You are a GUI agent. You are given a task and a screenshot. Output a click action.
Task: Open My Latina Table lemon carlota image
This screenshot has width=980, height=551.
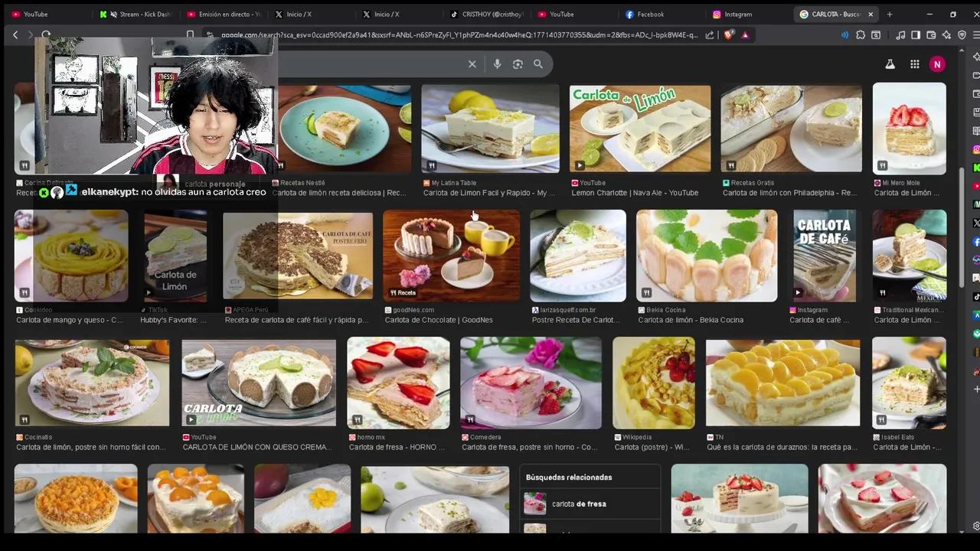click(490, 129)
